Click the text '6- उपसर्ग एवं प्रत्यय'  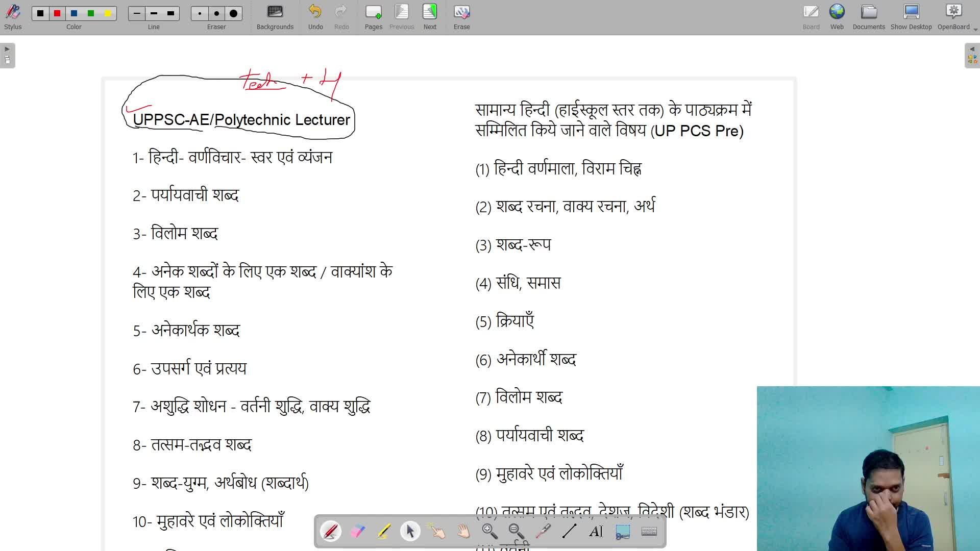[x=189, y=368]
